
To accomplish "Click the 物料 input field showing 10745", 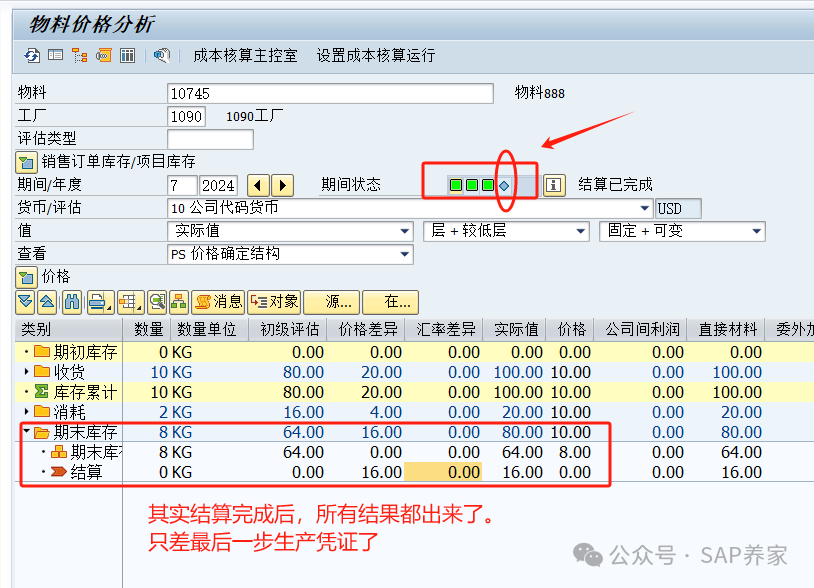I will click(330, 93).
